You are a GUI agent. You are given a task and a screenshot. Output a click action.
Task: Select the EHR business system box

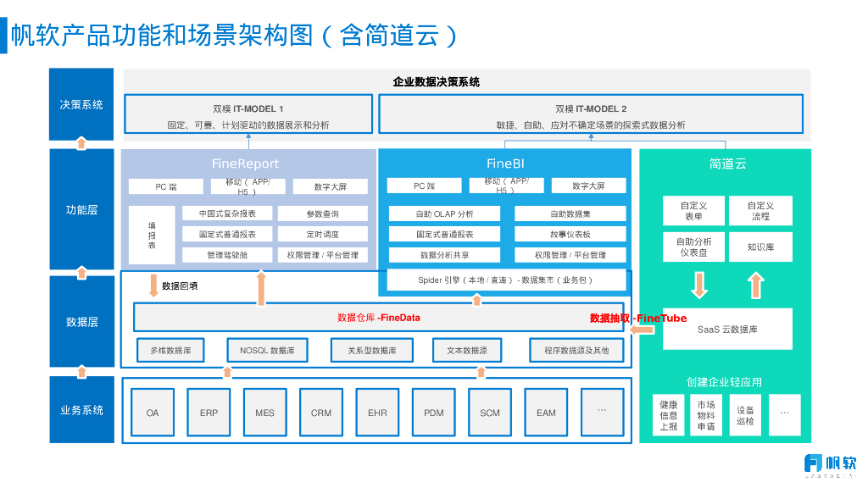(x=377, y=413)
